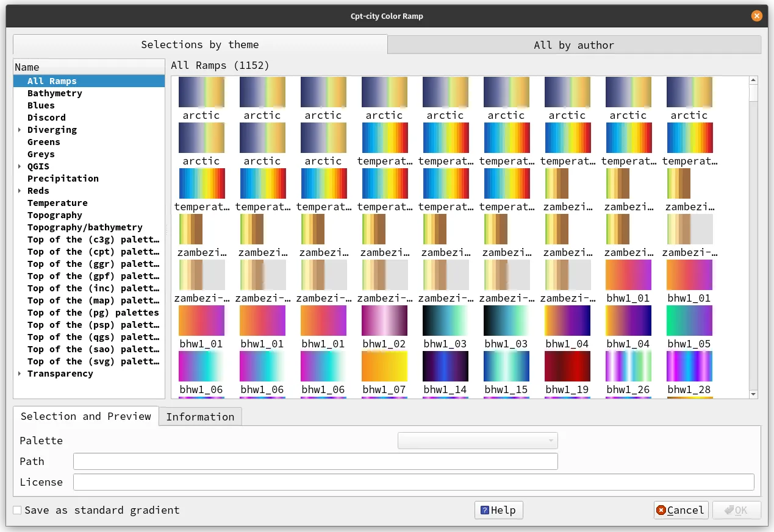
Task: Open the Palette dropdown
Action: [x=478, y=440]
